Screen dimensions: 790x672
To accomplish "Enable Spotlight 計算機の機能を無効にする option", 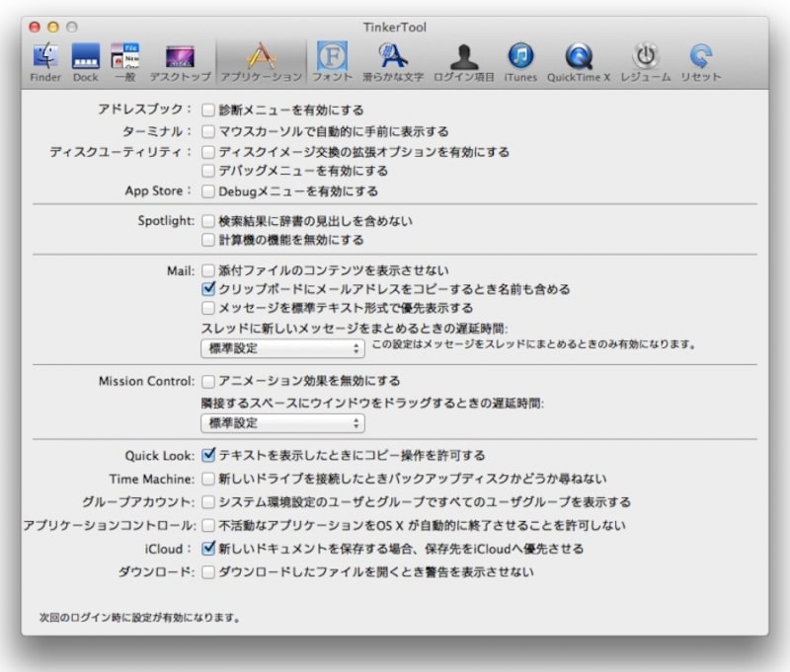I will click(207, 241).
